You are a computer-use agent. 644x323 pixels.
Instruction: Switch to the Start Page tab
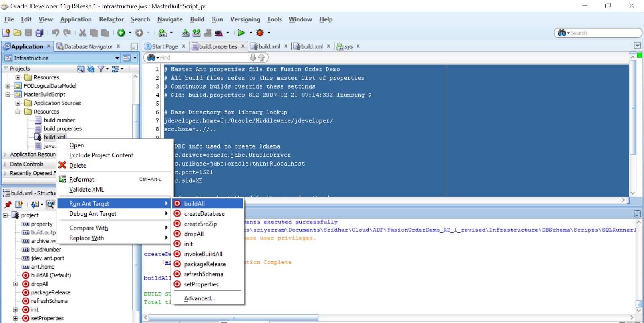click(x=165, y=46)
